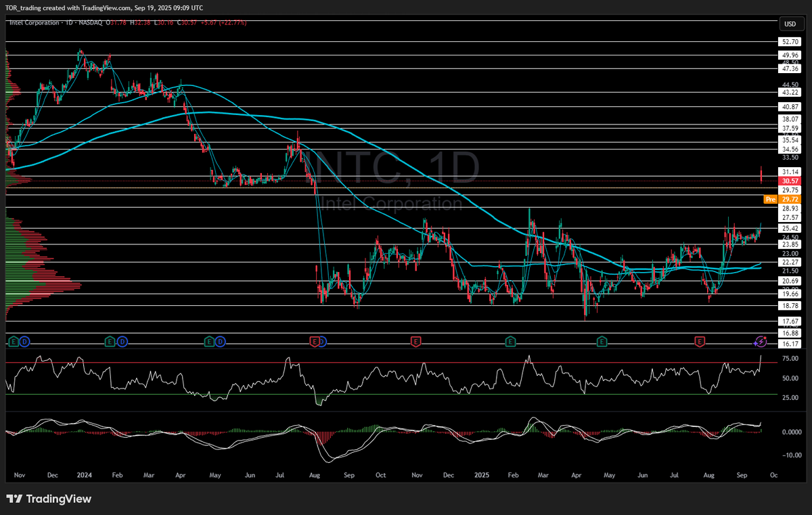Open the red earnings marker at August 2024
Viewport: 812px width, 515px height.
(x=314, y=342)
